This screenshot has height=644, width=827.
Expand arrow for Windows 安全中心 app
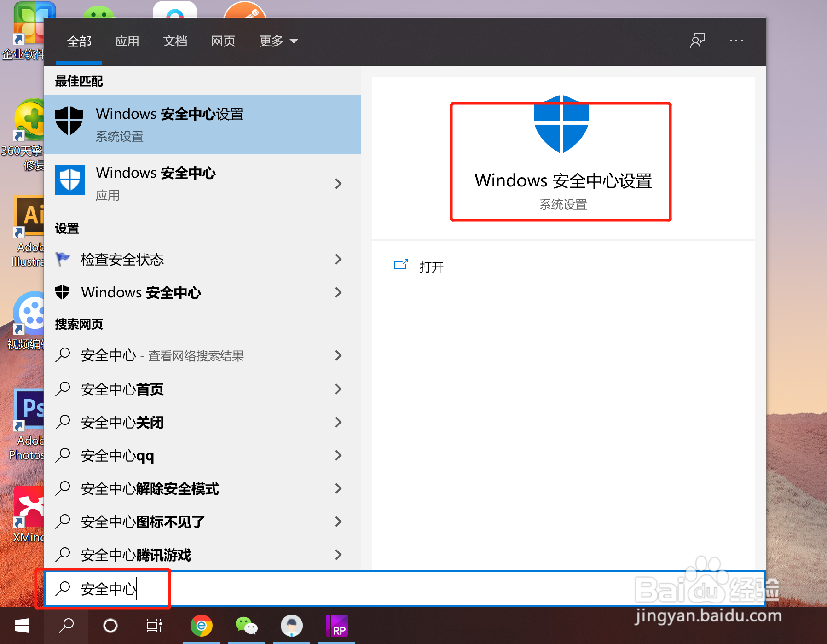coord(338,184)
